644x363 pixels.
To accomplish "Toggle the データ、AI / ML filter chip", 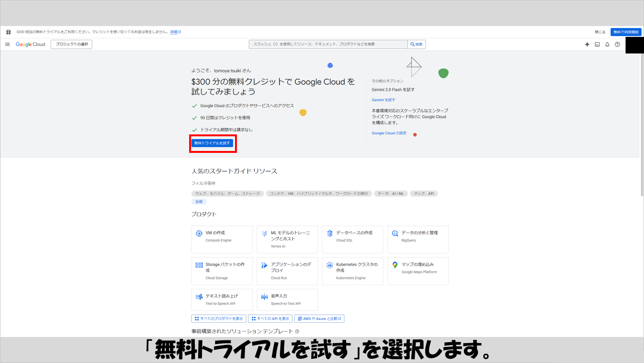I will pos(391,194).
